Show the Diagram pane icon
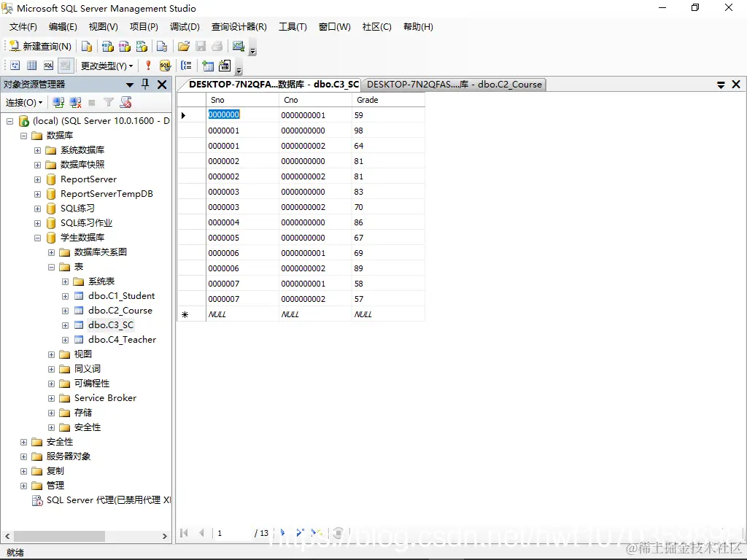 tap(15, 66)
